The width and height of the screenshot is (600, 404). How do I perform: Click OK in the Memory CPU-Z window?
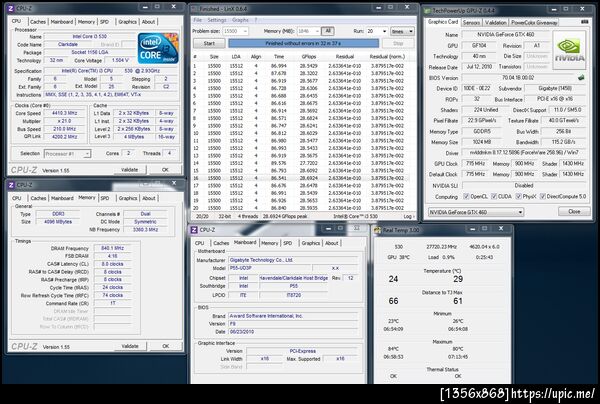point(165,346)
